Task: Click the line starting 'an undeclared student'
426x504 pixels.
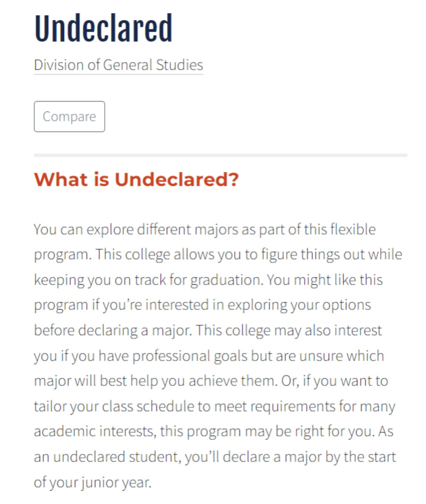Action: tap(215, 457)
